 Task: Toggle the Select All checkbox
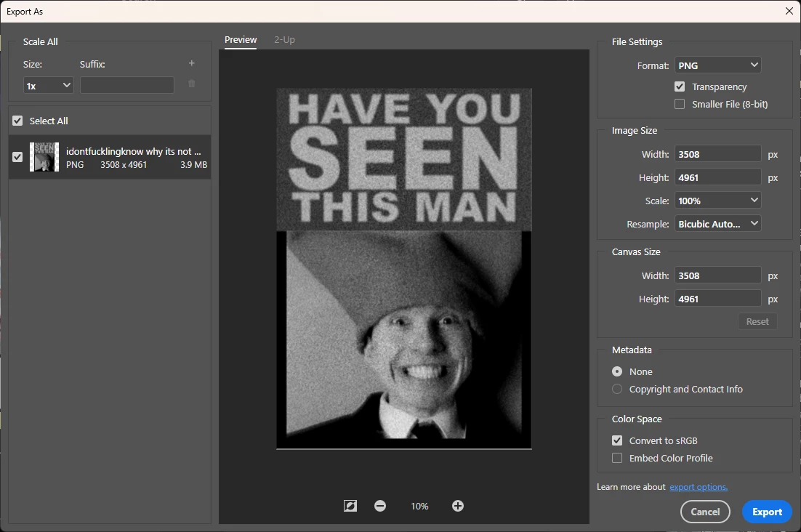pyautogui.click(x=18, y=121)
